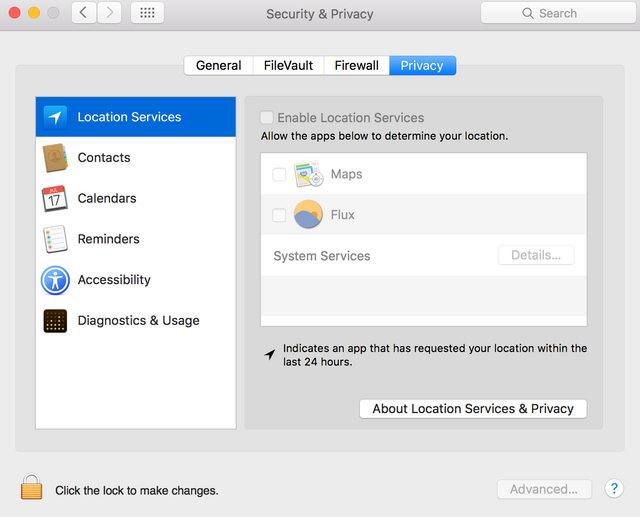The width and height of the screenshot is (640, 517).
Task: Click the Accessibility figure icon
Action: [55, 280]
